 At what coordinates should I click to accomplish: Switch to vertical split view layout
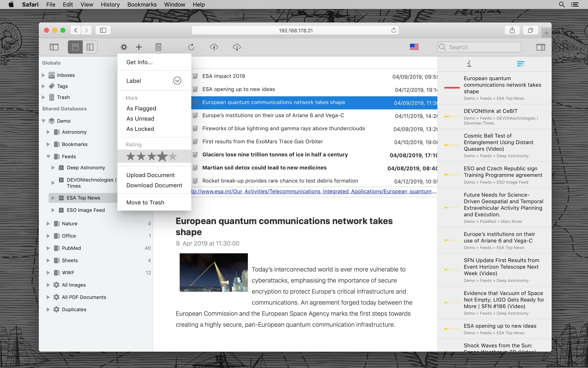(x=90, y=47)
